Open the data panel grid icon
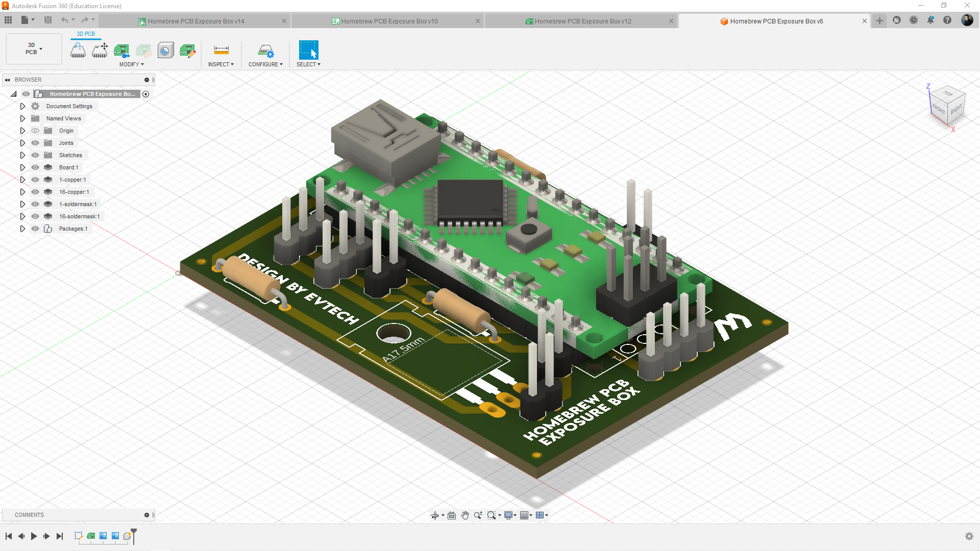 [8, 20]
